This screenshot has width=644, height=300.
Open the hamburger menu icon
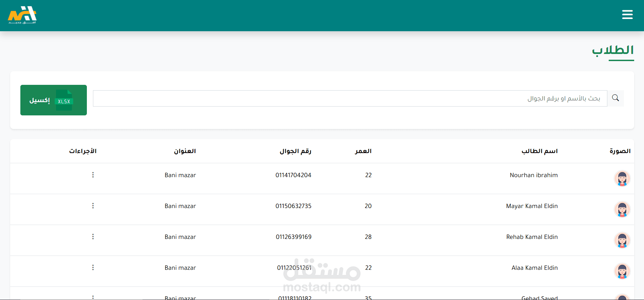point(627,15)
